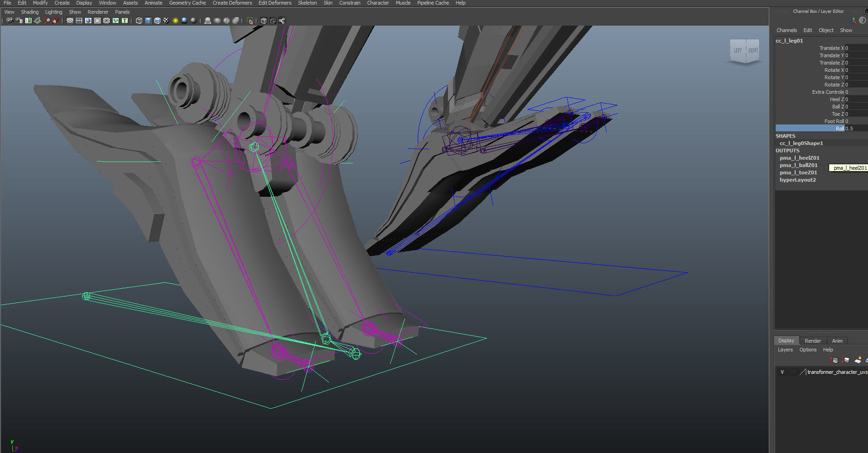Screen dimensions: 868x453
Task: Select the hyperLayout2 output node
Action: 798,180
